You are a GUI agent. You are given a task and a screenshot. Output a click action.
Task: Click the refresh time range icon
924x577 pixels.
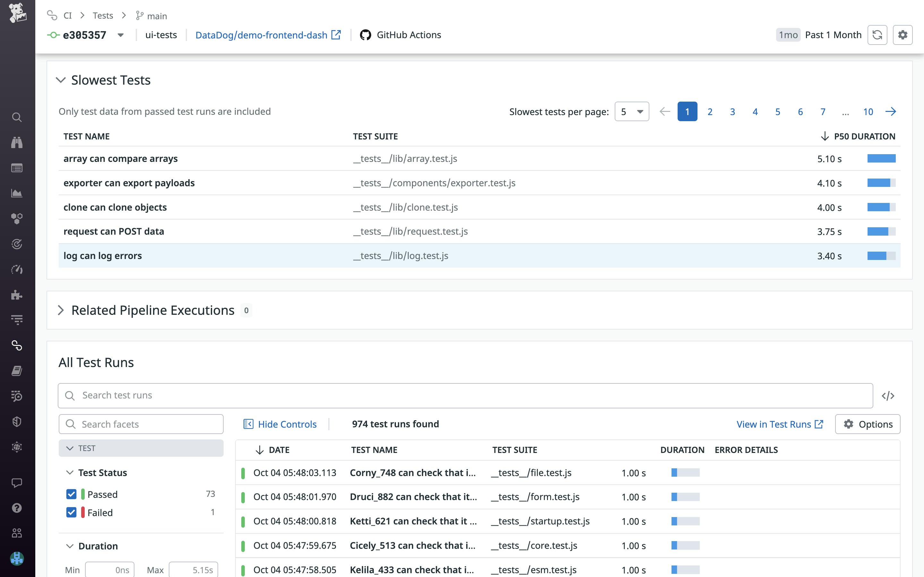[877, 35]
